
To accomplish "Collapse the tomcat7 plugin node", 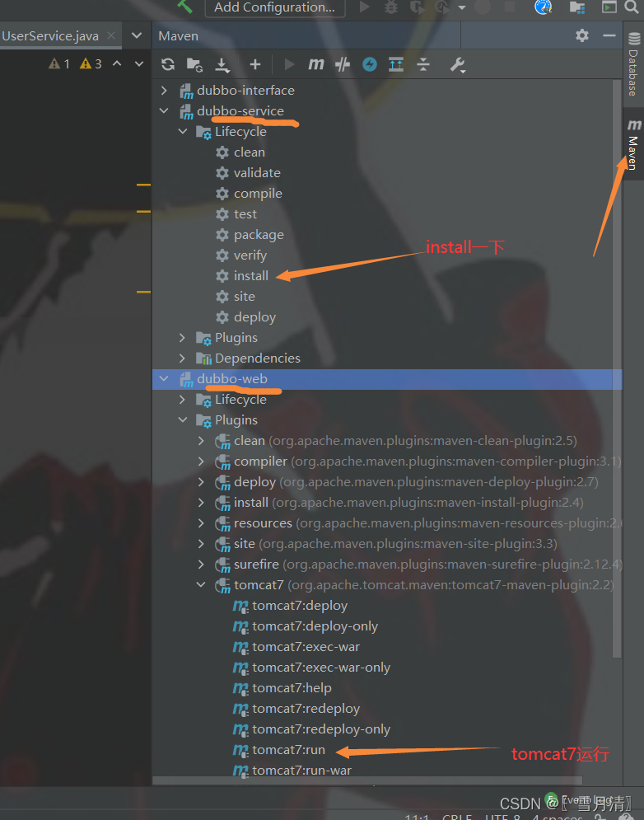I will point(201,584).
